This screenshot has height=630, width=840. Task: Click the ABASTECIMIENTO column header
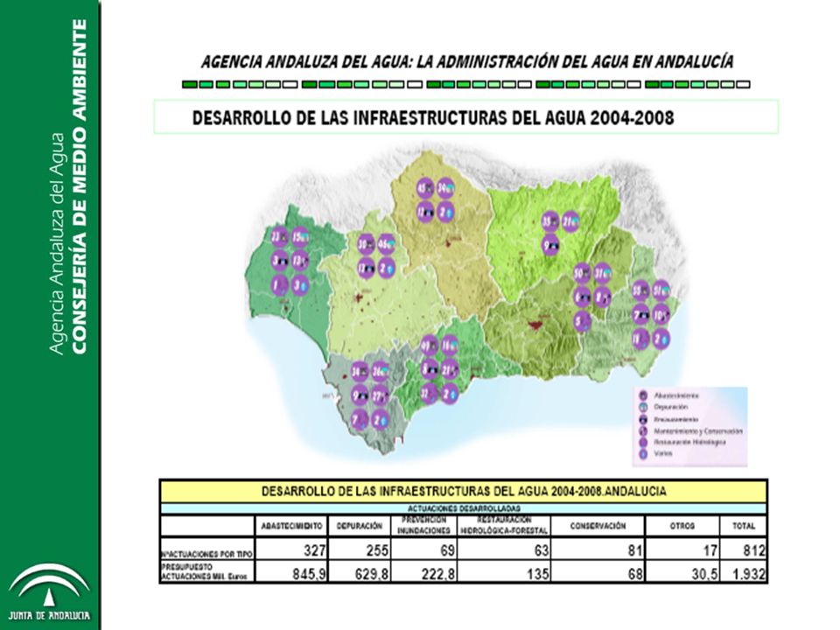(292, 526)
